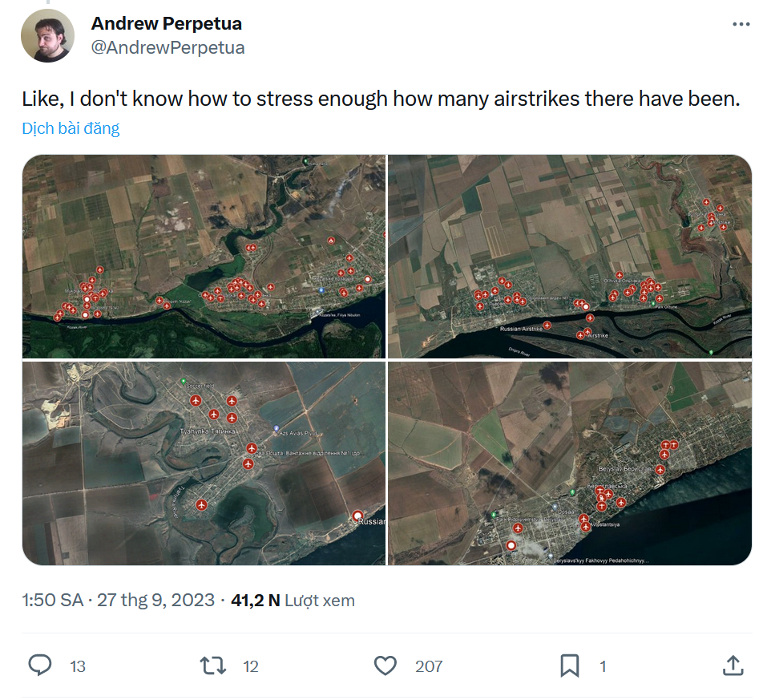Open the bottom-right Beryslav map image

pos(570,463)
